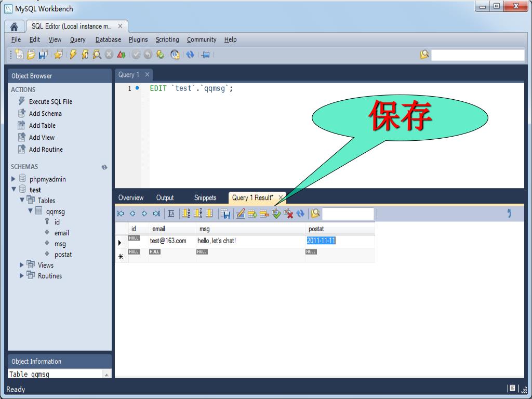Collapse the test schema node
The height and width of the screenshot is (399, 532).
(14, 189)
